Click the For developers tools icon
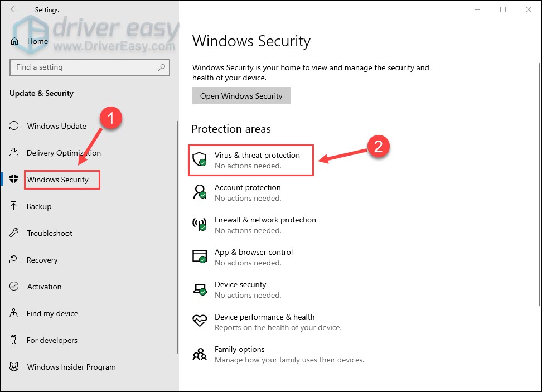 [14, 340]
